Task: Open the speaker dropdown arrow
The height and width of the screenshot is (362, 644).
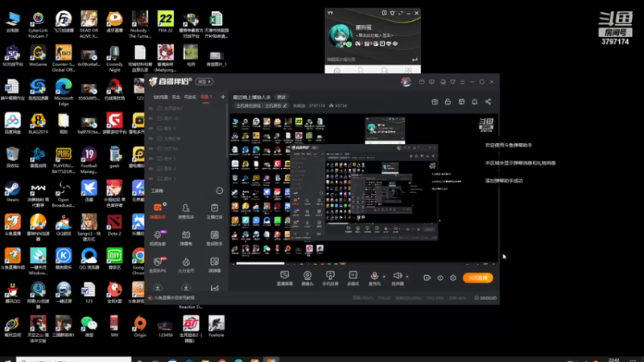Action: click(407, 277)
